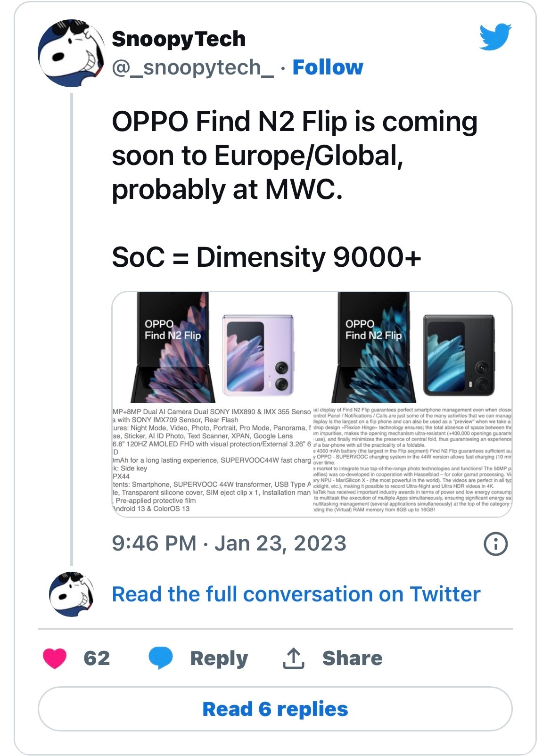Image resolution: width=551 pixels, height=756 pixels.
Task: Open SnoopyTech's profile avatar at top
Action: 71,53
